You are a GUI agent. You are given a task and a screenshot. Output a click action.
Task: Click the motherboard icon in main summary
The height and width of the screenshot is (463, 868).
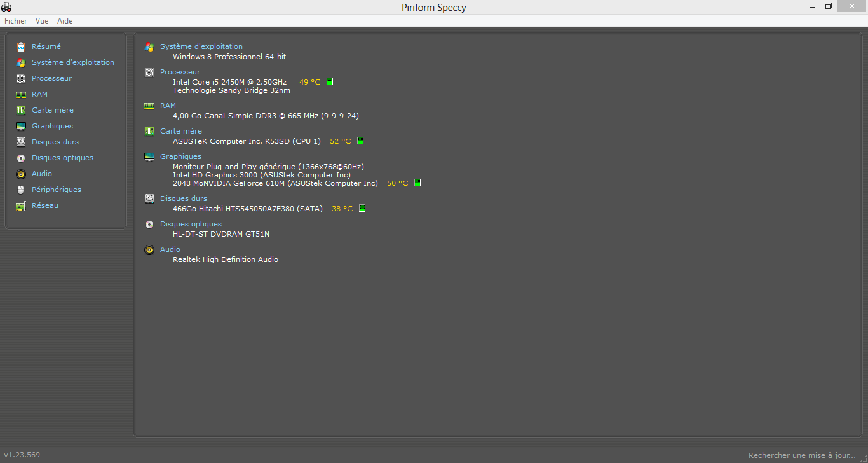(x=149, y=131)
